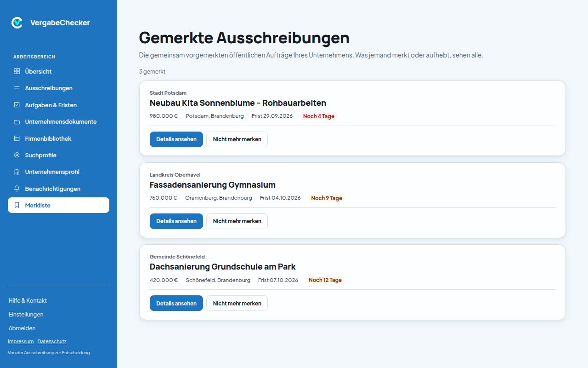Viewport: 588px width, 368px height.
Task: Click the Firmenbibliothek layout icon
Action: [17, 138]
